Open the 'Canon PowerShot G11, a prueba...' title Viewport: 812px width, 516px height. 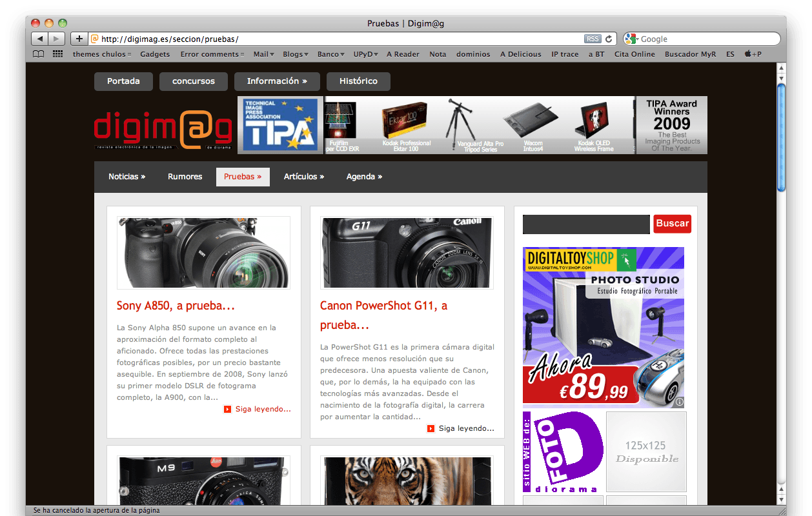(384, 315)
